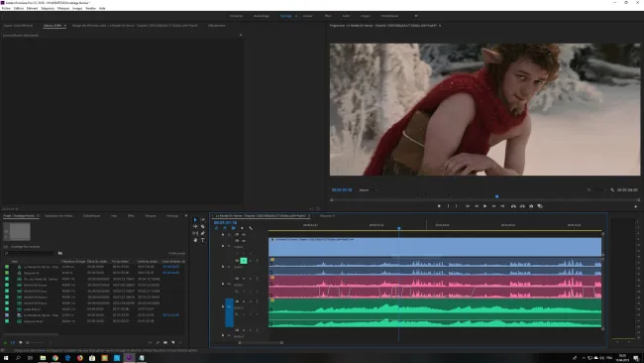The image size is (644, 363).
Task: Open the Séquence menu
Action: click(x=48, y=8)
